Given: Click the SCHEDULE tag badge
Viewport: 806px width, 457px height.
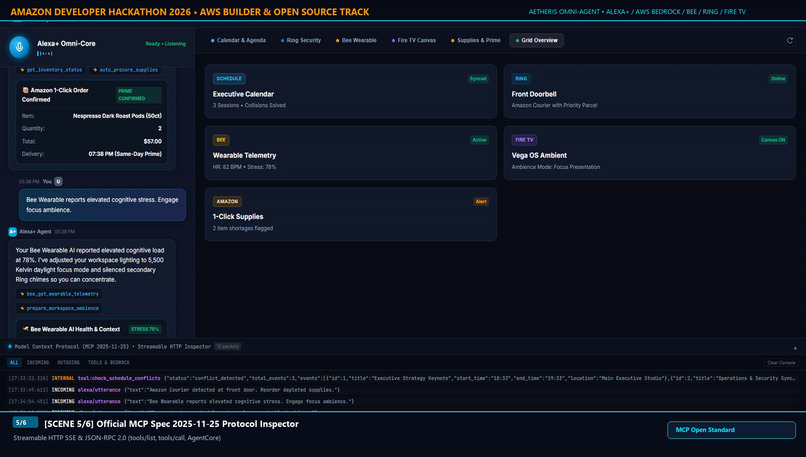Looking at the screenshot, I should 229,79.
